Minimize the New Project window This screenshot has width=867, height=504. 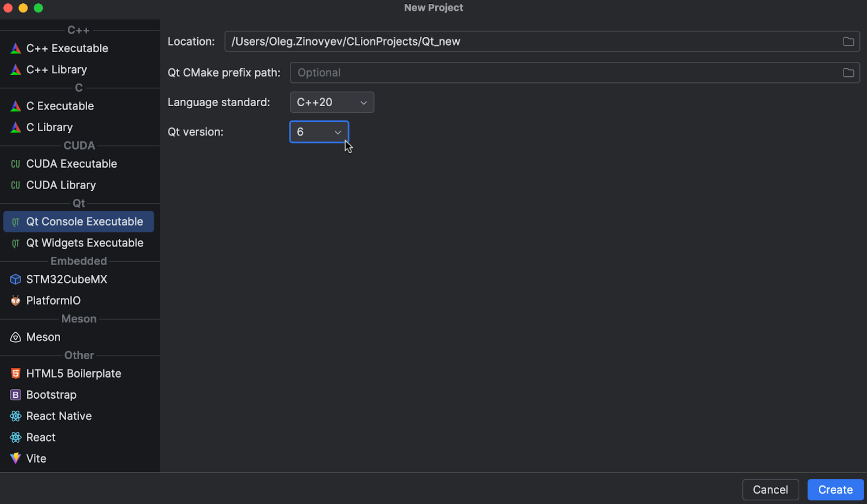tap(23, 8)
